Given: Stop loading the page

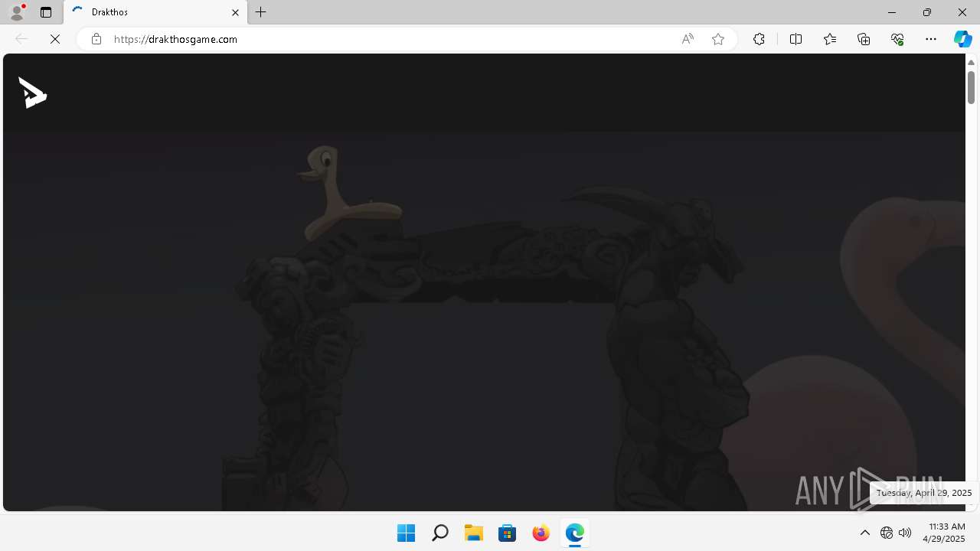Looking at the screenshot, I should (55, 39).
